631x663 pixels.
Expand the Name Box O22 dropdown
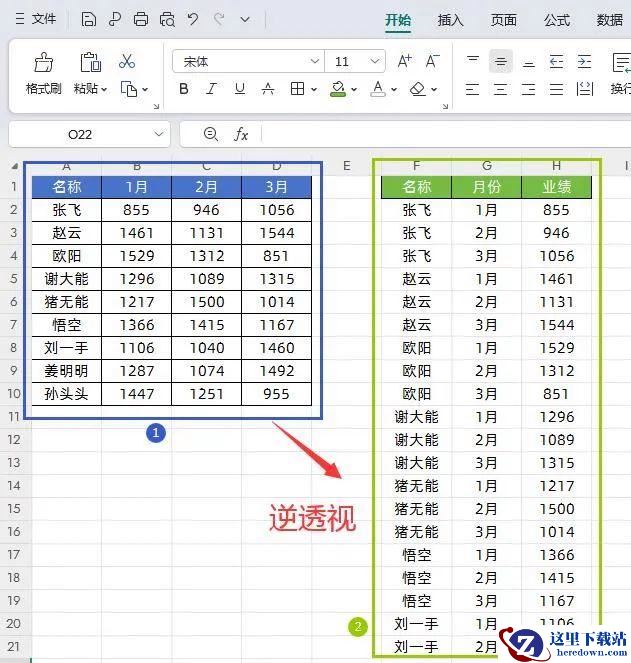point(159,134)
